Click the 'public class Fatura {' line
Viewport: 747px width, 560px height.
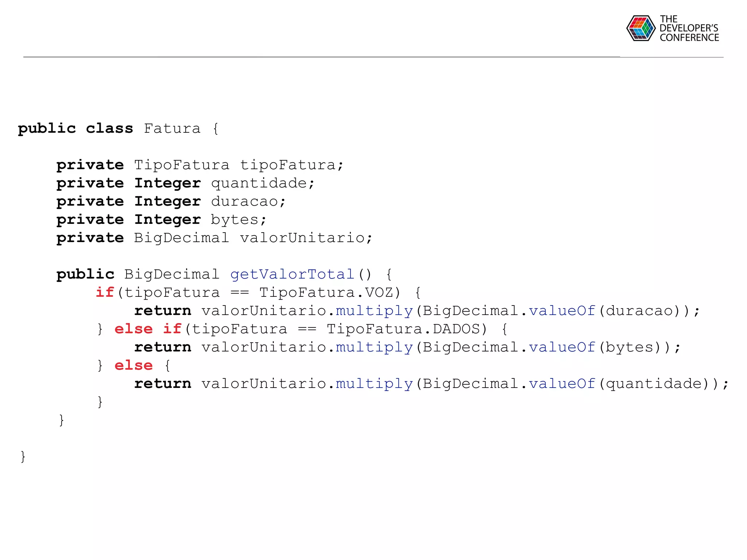click(119, 129)
